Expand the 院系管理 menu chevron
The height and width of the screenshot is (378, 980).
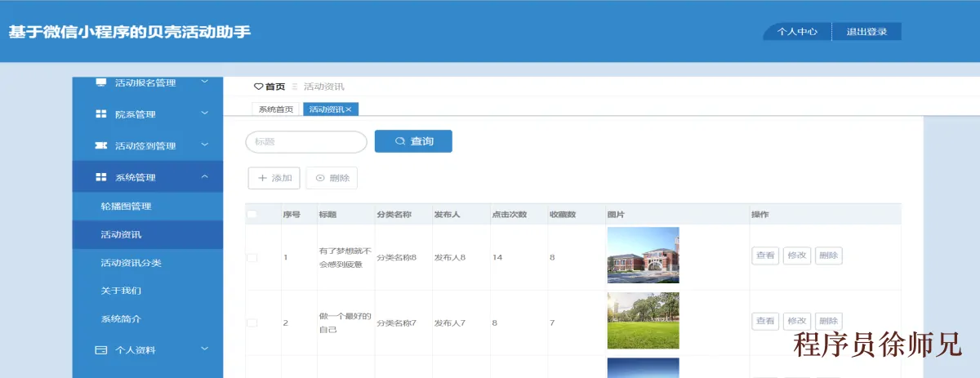tap(204, 114)
